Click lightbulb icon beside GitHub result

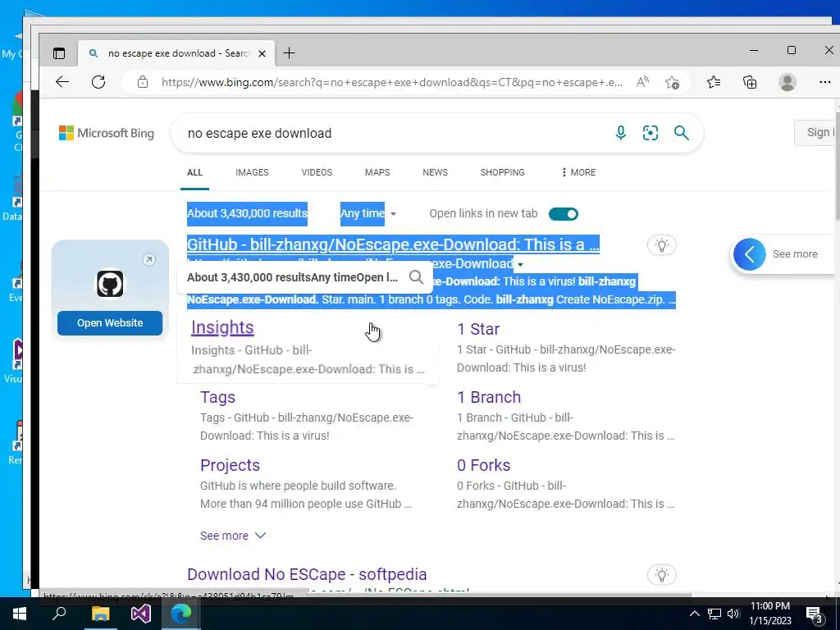tap(662, 245)
